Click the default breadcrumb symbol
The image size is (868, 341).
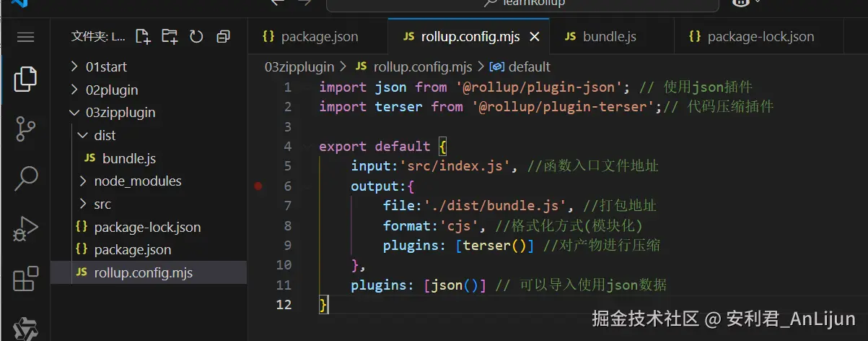(x=520, y=66)
